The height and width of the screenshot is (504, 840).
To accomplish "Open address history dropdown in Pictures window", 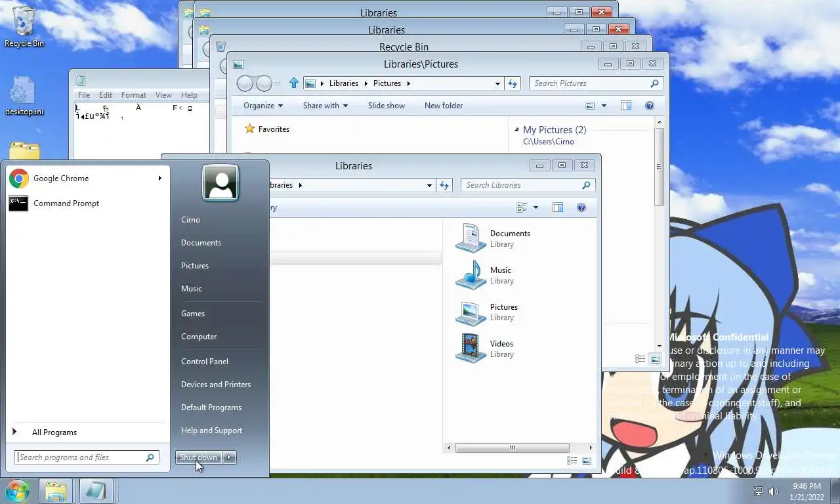I will coord(498,83).
